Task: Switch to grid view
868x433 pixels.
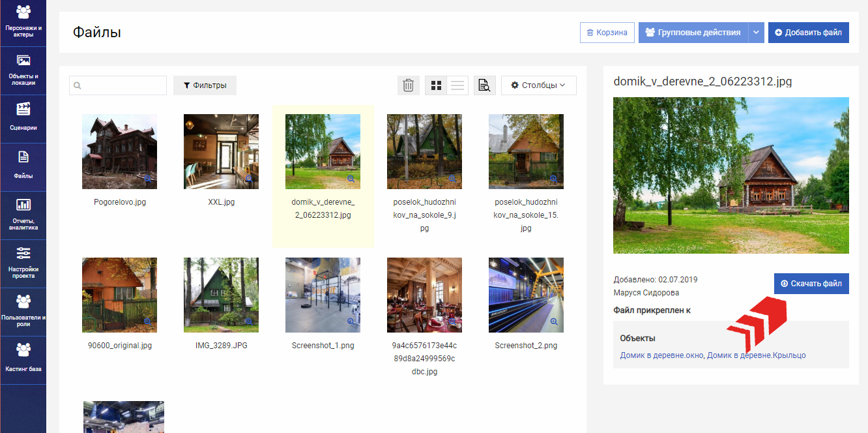Action: 437,85
